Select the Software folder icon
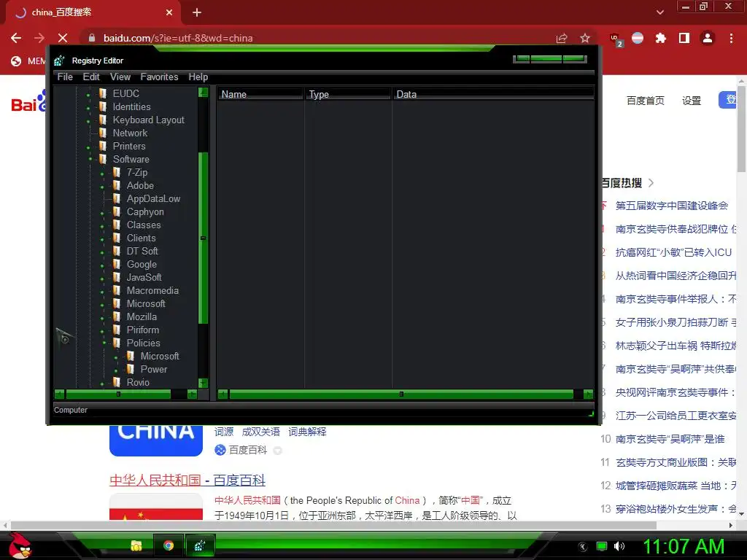Viewport: 747px width, 560px height. [x=102, y=159]
